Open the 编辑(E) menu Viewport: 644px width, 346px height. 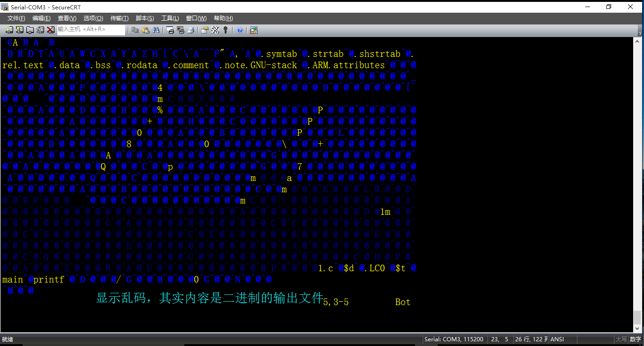point(41,18)
